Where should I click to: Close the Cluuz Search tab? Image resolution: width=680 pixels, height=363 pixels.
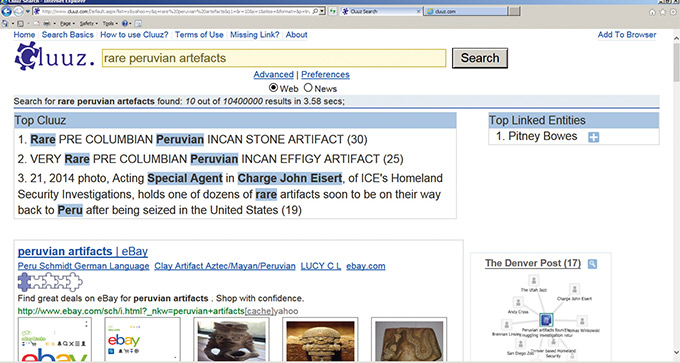click(418, 12)
